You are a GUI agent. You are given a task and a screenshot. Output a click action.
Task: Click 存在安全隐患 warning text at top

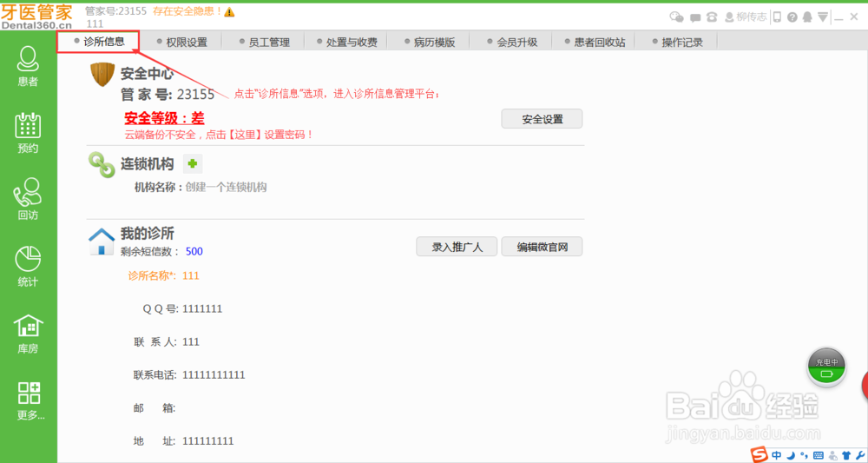tap(187, 11)
